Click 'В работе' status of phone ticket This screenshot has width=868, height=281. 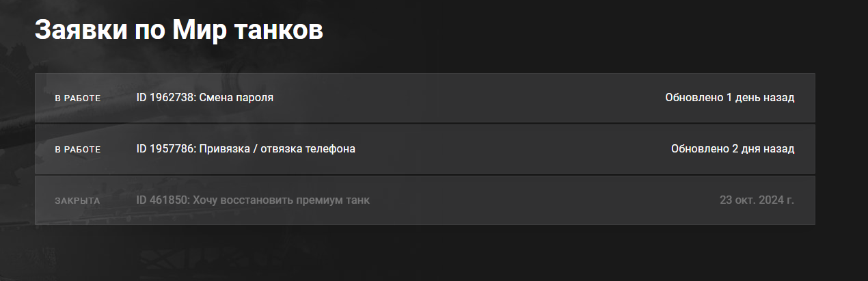tap(78, 150)
